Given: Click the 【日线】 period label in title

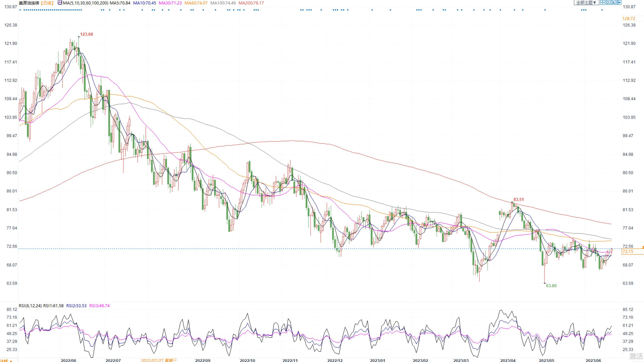Looking at the screenshot, I should coord(47,3).
